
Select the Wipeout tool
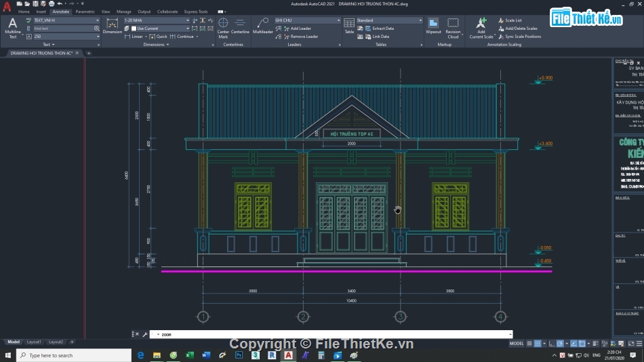[x=433, y=26]
